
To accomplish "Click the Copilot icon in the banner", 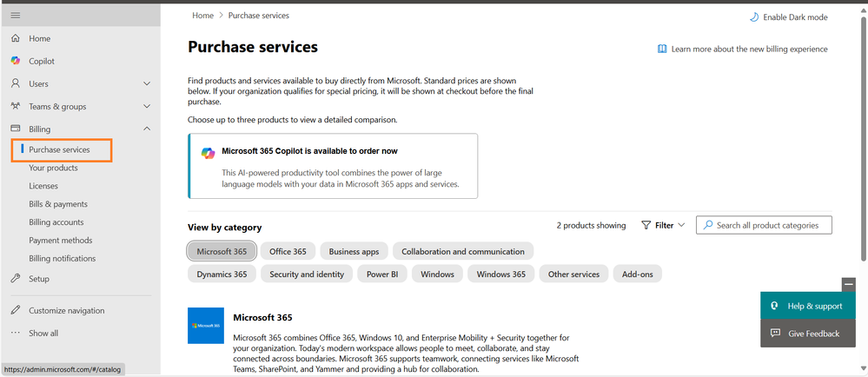I will (209, 154).
